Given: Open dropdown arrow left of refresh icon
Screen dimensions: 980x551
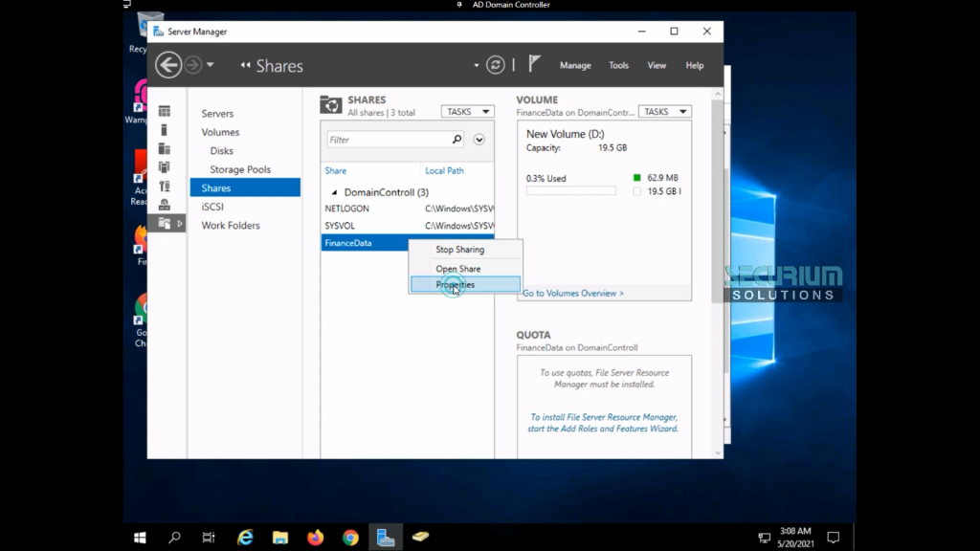Looking at the screenshot, I should (x=477, y=65).
